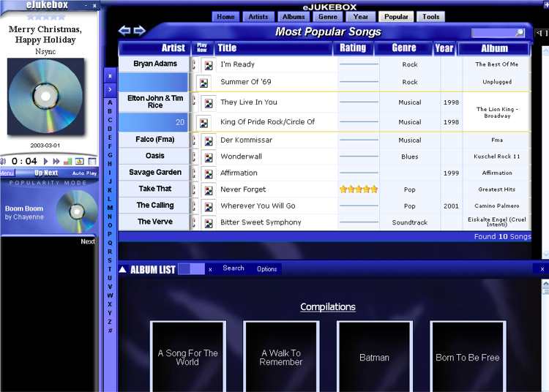This screenshot has width=549, height=392.
Task: Select artist Savage Garden
Action: pos(154,173)
